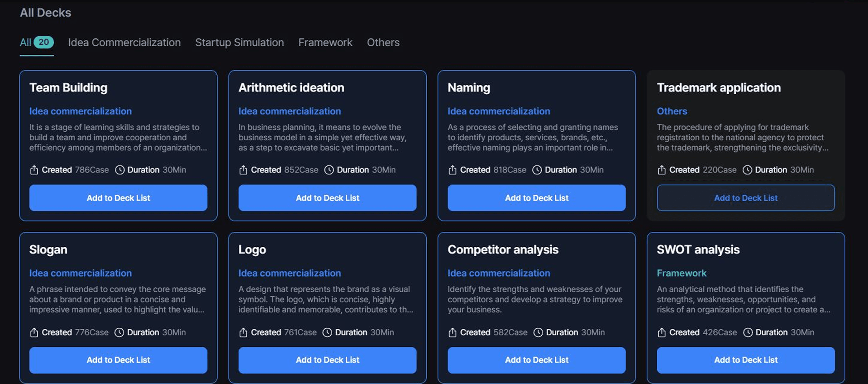Viewport: 868px width, 384px height.
Task: Open the Startup Simulation tab
Action: (x=239, y=43)
